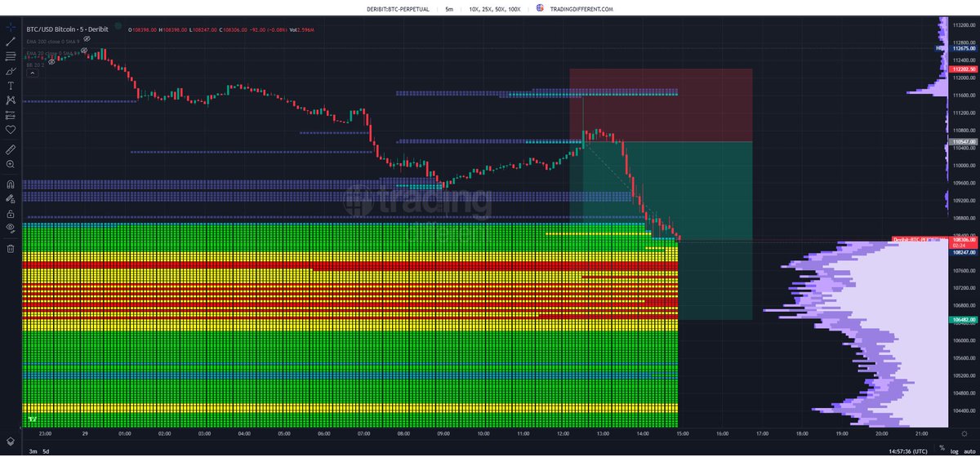This screenshot has height=457, width=980.
Task: Click DERIBIT:BTC-PERPETUAL symbol selector
Action: [399, 8]
